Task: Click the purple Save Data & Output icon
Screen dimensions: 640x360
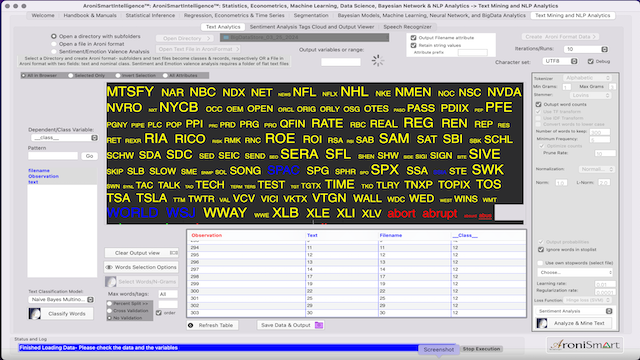Action: tap(319, 325)
